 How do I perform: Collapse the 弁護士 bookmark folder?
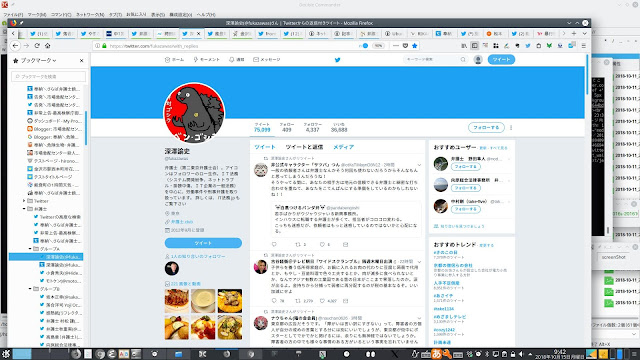(24, 209)
